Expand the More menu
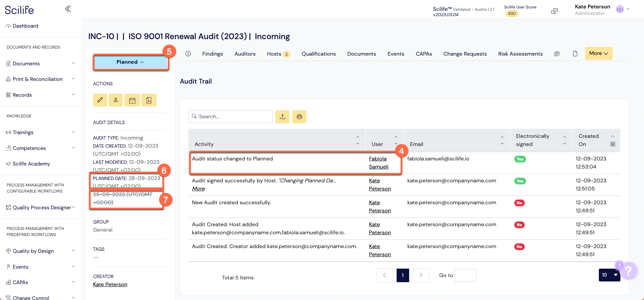The image size is (644, 300). tap(599, 53)
